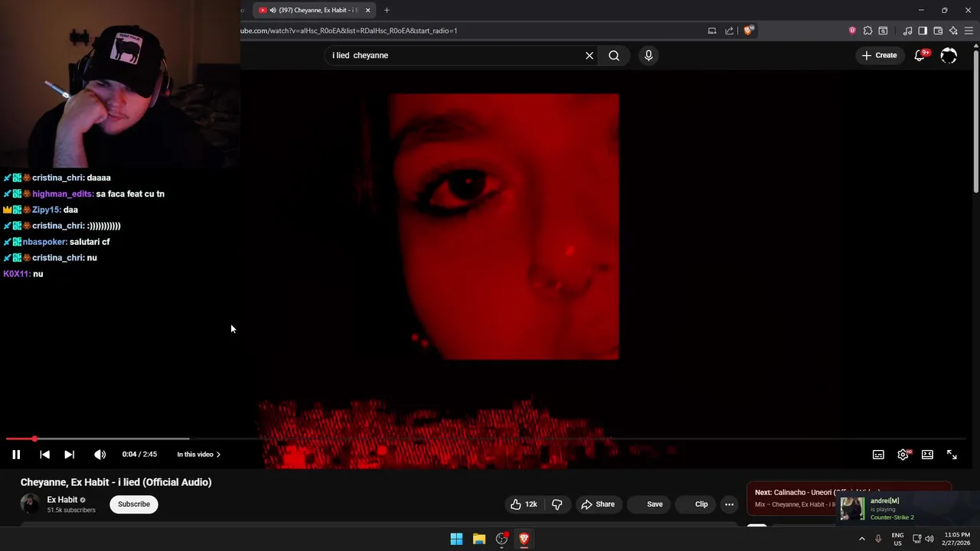Start voice search with the microphone
Screen dimensions: 980x551
point(648,55)
